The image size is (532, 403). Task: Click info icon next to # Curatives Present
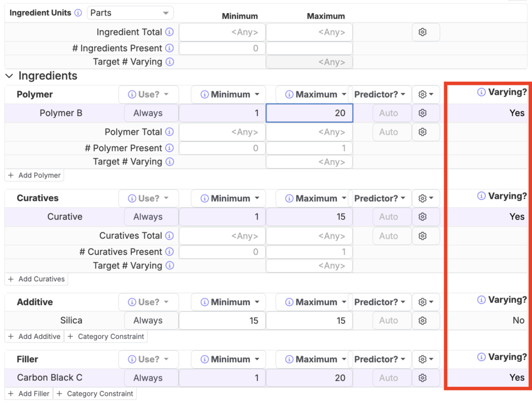(169, 252)
